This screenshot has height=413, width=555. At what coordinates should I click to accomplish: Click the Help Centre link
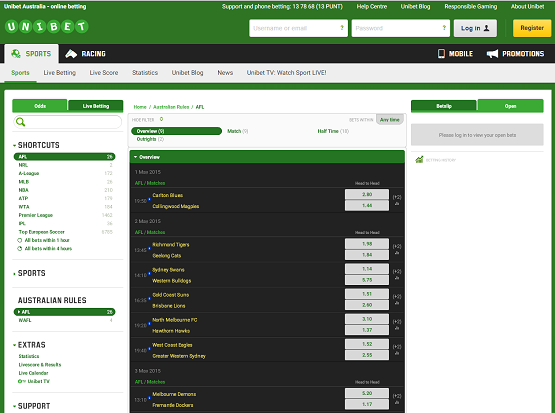372,6
